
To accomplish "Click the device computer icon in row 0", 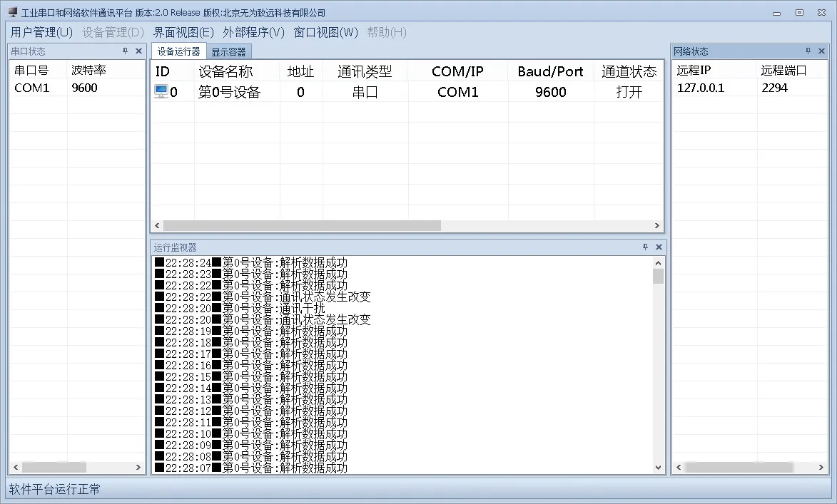I will (161, 92).
